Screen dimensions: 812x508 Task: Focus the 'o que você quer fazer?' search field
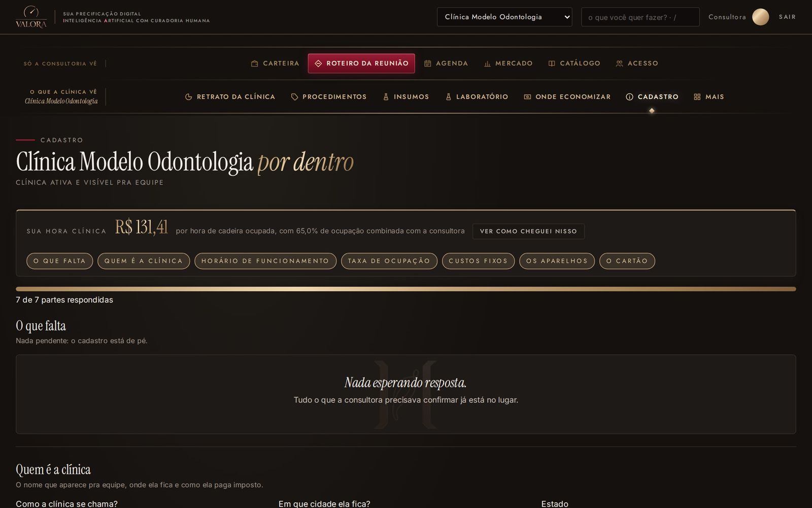pos(640,17)
